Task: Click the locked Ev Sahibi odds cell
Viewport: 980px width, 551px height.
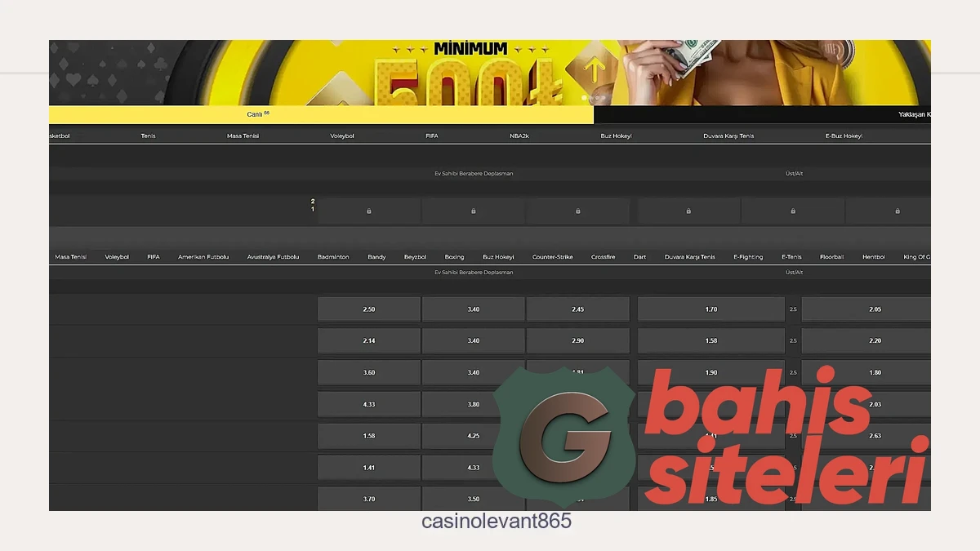Action: pos(368,211)
